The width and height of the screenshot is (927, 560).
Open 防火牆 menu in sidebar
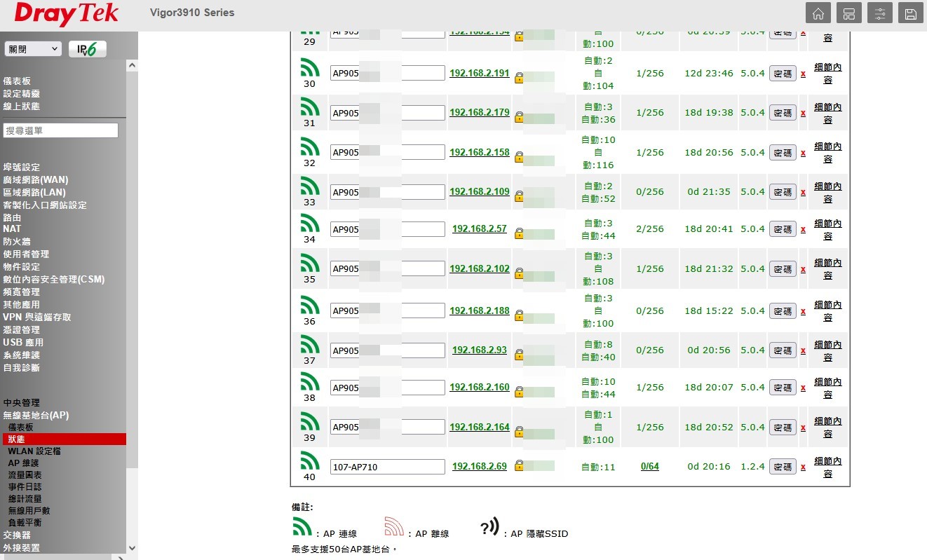(16, 242)
